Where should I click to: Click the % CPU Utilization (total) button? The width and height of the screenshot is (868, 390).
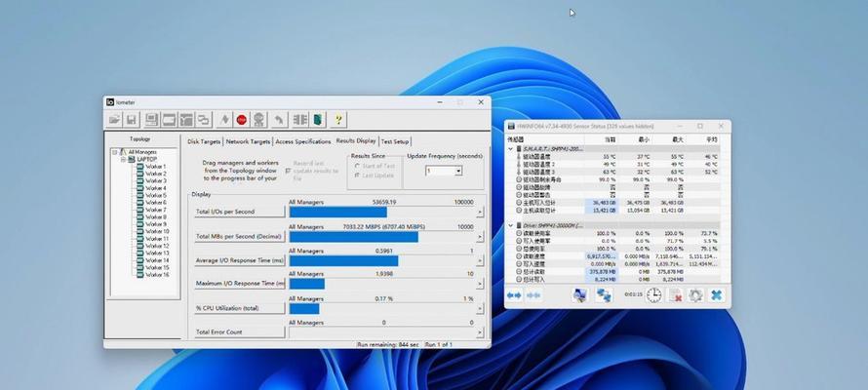(x=240, y=308)
